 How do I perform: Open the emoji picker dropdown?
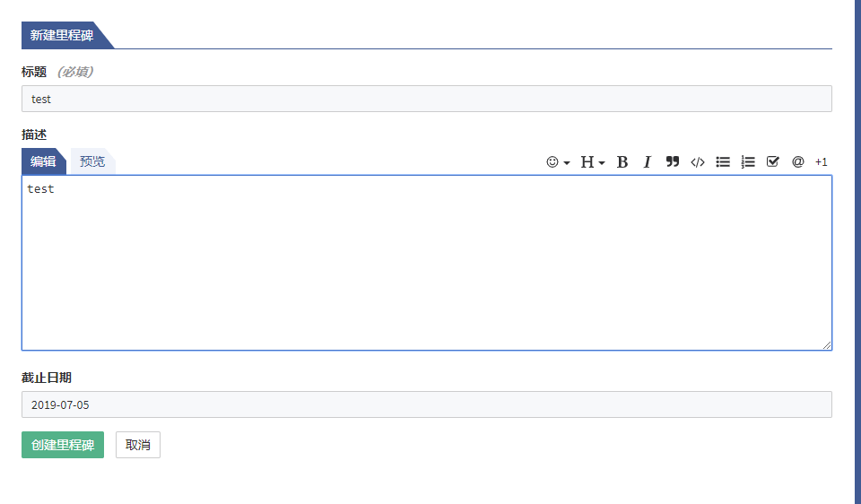click(558, 162)
